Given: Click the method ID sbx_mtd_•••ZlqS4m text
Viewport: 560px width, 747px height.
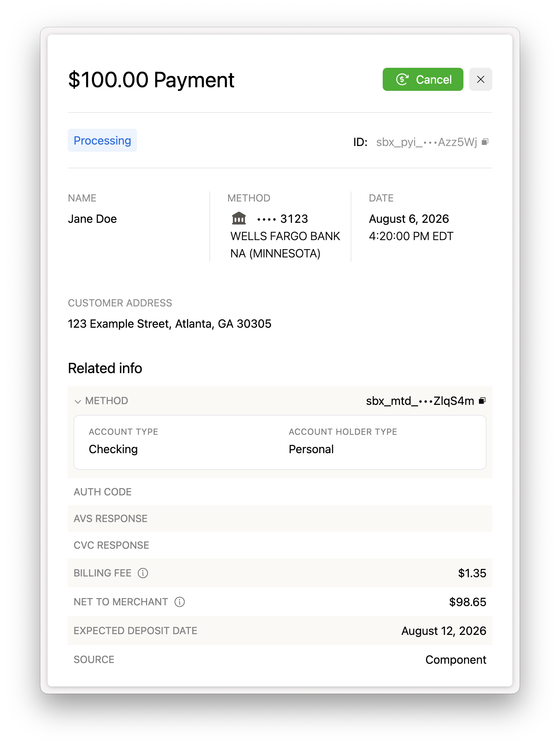Looking at the screenshot, I should click(420, 401).
